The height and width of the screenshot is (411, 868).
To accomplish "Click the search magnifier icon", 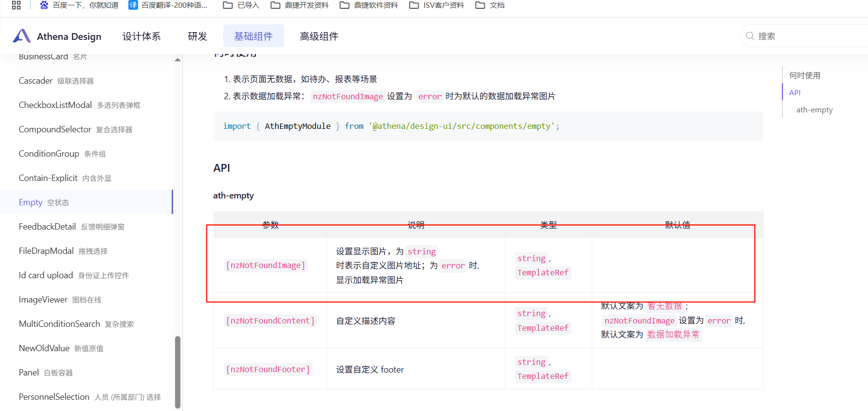I will [x=750, y=36].
